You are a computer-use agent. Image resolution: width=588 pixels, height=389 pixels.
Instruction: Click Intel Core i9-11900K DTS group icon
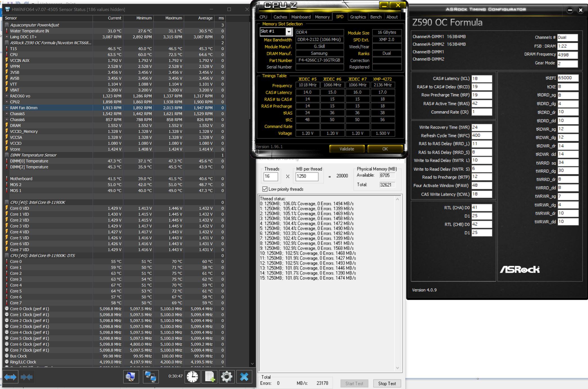click(7, 256)
